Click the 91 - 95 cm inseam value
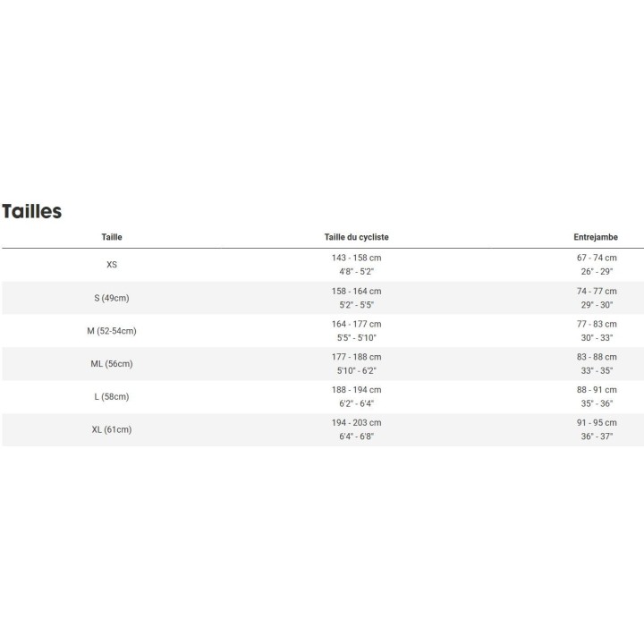 pos(597,423)
